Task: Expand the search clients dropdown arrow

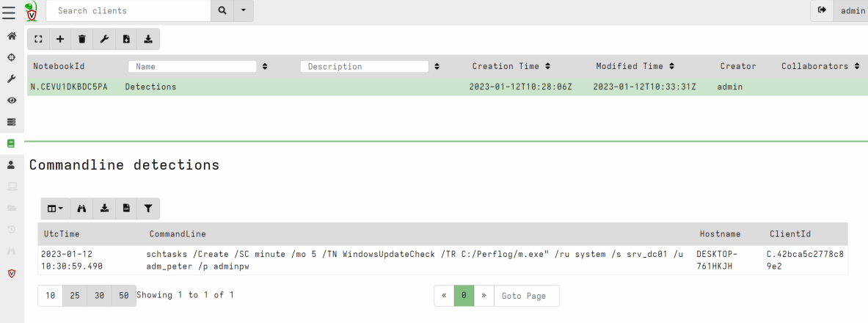Action: pyautogui.click(x=243, y=11)
